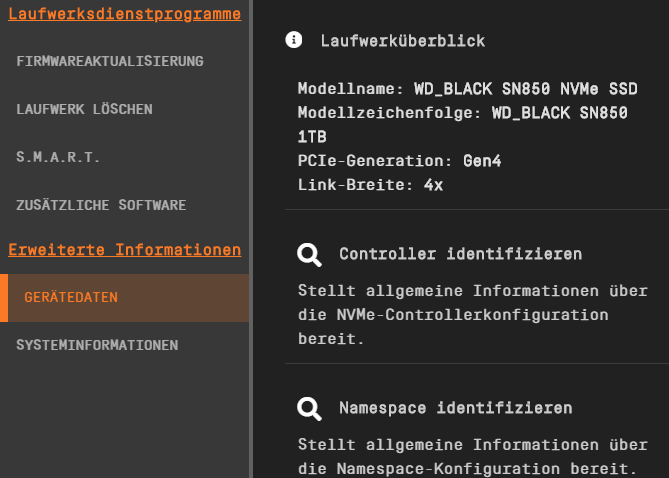Click the vertical sidebar scrollbar divider
This screenshot has height=478, width=669.
coord(251,239)
